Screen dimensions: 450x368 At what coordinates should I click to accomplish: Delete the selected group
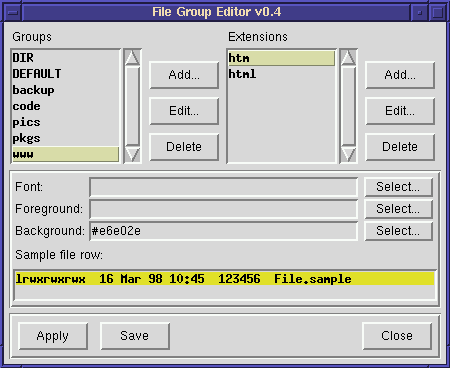coord(184,147)
